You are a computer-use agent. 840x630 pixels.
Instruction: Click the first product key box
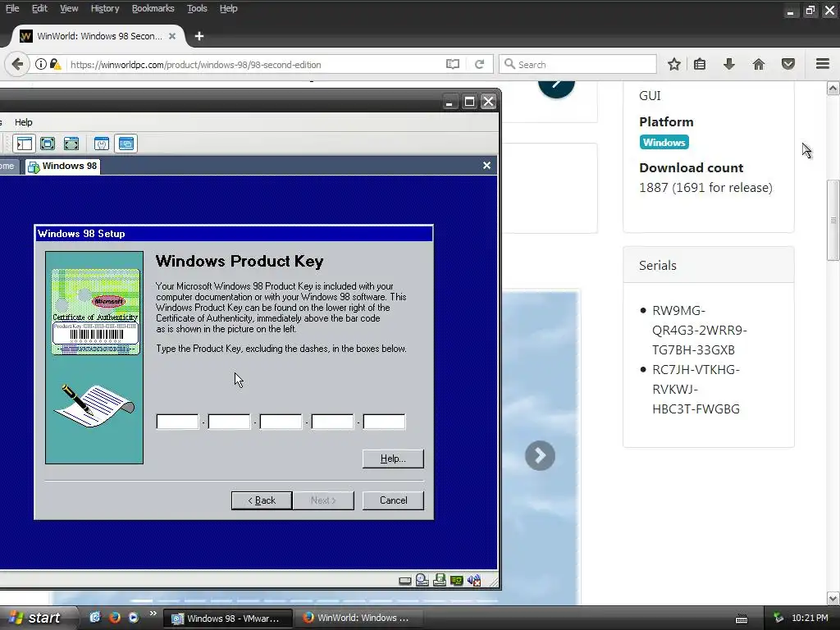(x=177, y=422)
